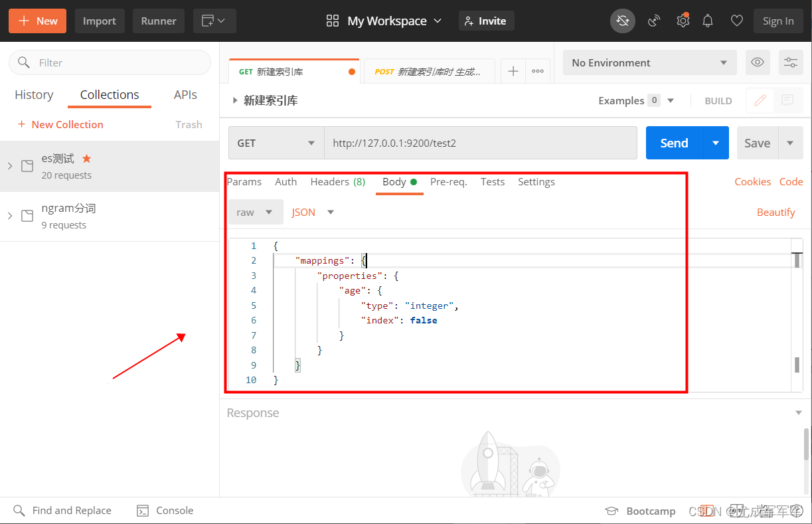Click the BUILD mode label
The image size is (812, 524).
(718, 101)
